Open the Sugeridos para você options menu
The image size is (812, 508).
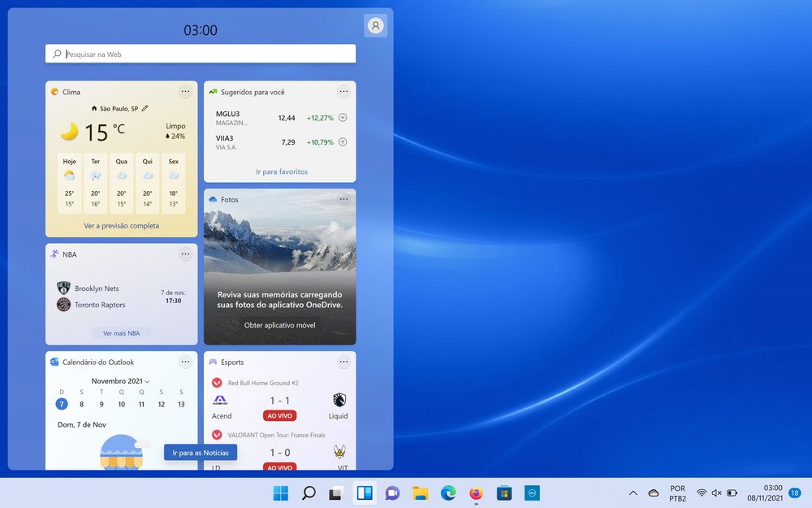(343, 92)
